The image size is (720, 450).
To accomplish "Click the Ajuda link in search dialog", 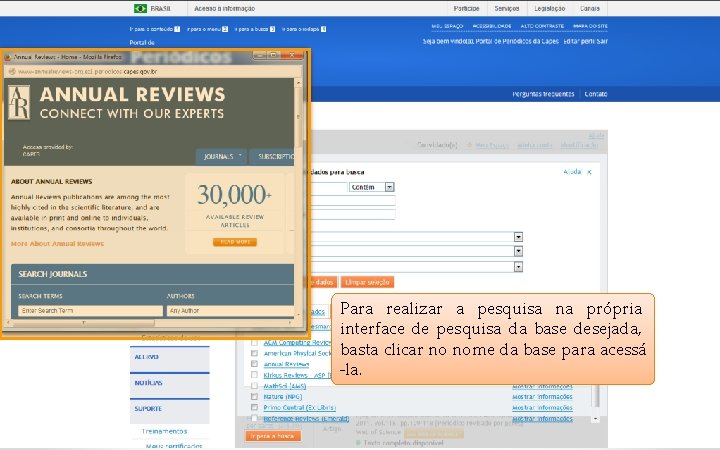I will tap(572, 172).
